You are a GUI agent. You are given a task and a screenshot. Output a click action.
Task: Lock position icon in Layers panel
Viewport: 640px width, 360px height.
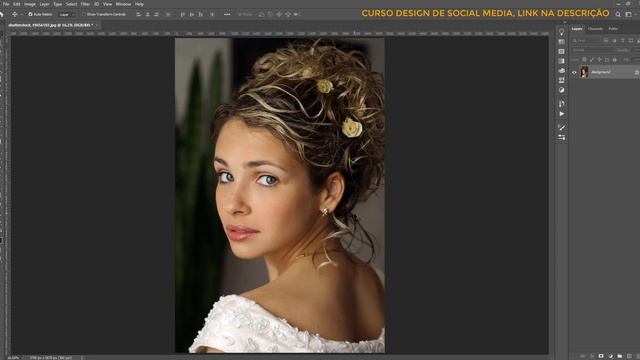(599, 60)
